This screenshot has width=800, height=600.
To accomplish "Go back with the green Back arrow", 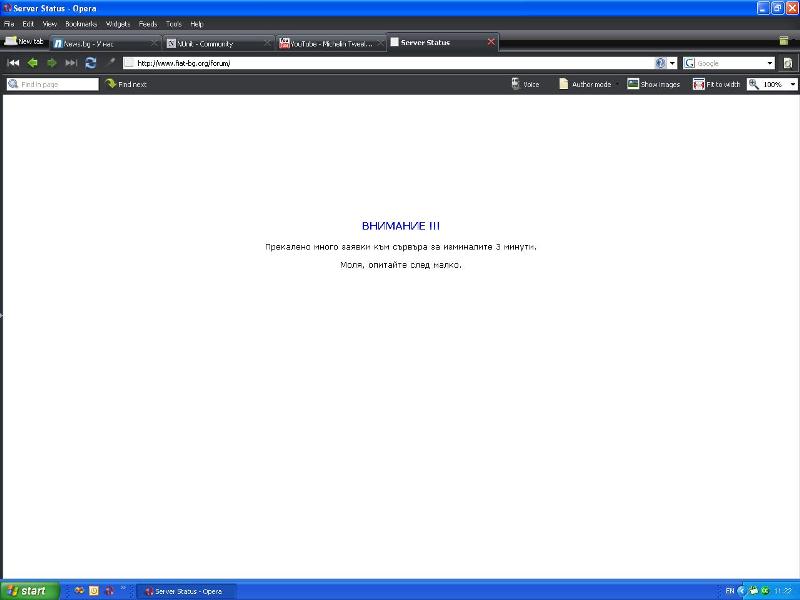I will click(x=32, y=63).
